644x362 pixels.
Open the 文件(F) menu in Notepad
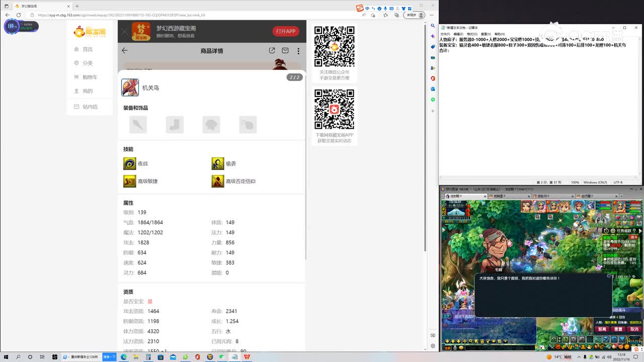(x=445, y=34)
